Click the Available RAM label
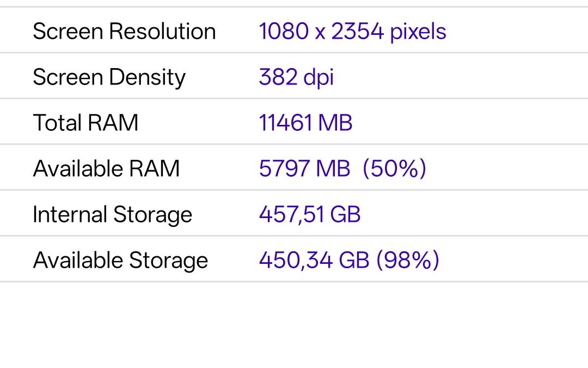The width and height of the screenshot is (588, 368). [x=107, y=168]
